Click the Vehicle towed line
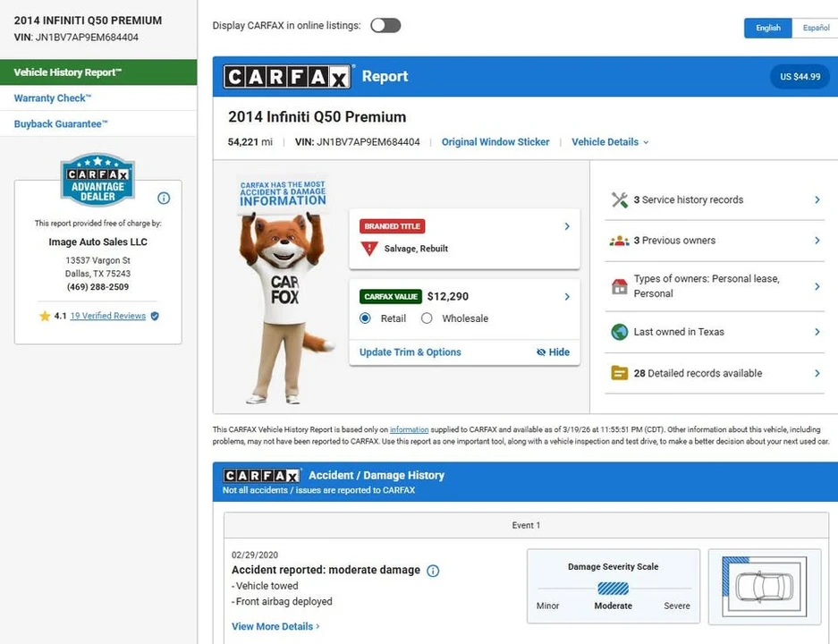The height and width of the screenshot is (644, 838). coord(265,586)
